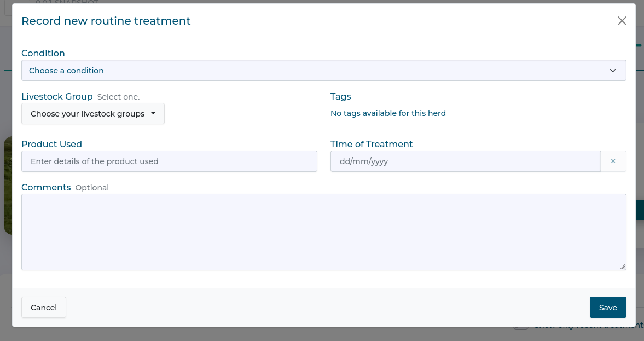The width and height of the screenshot is (644, 341).
Task: Click the Condition dropdown chevron arrow
Action: tap(612, 71)
